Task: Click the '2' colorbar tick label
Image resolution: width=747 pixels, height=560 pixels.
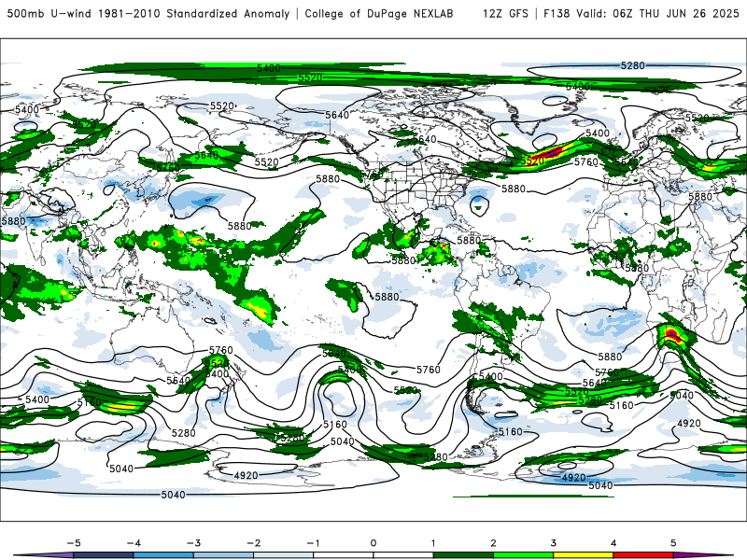Action: [x=493, y=543]
